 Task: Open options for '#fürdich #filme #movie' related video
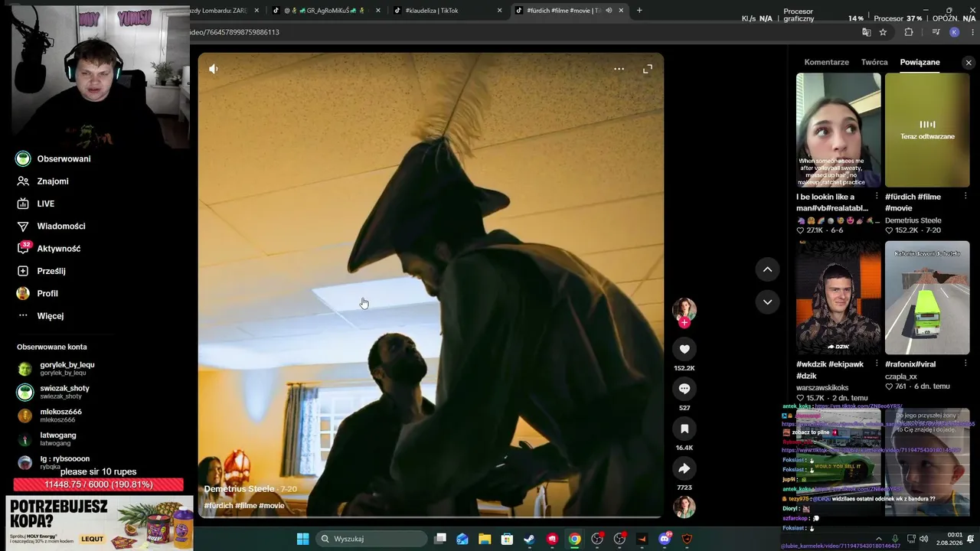click(x=965, y=197)
